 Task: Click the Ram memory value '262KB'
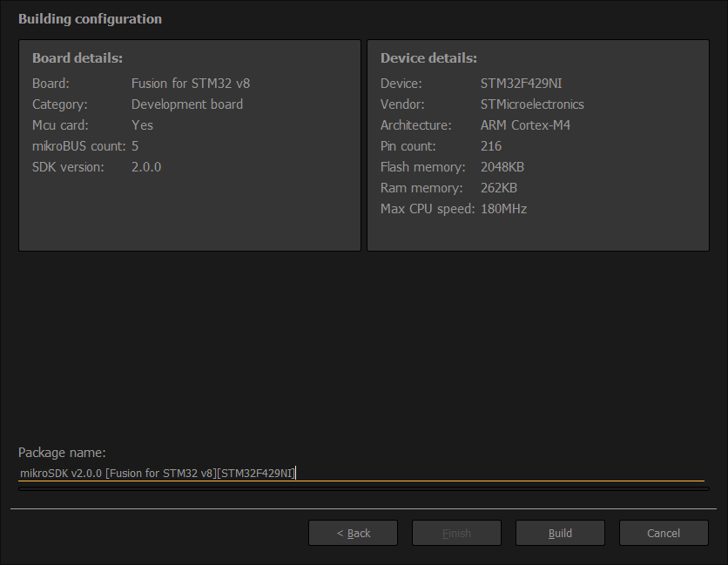pyautogui.click(x=499, y=188)
